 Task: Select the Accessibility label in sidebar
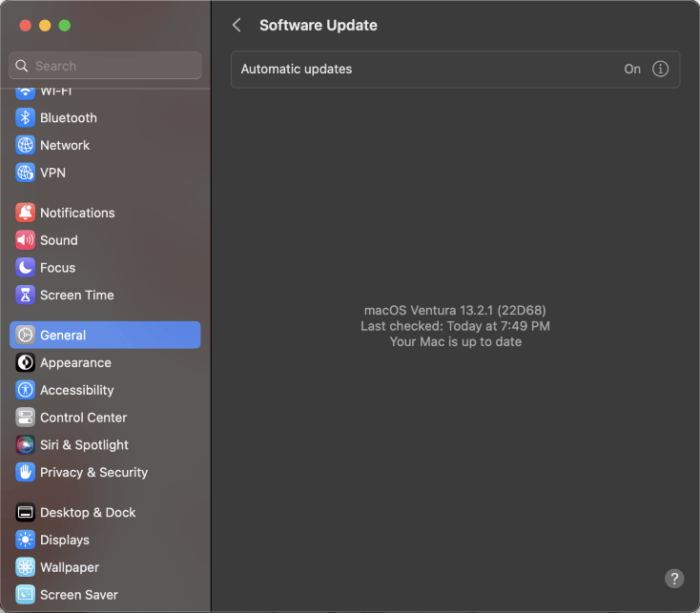click(77, 390)
